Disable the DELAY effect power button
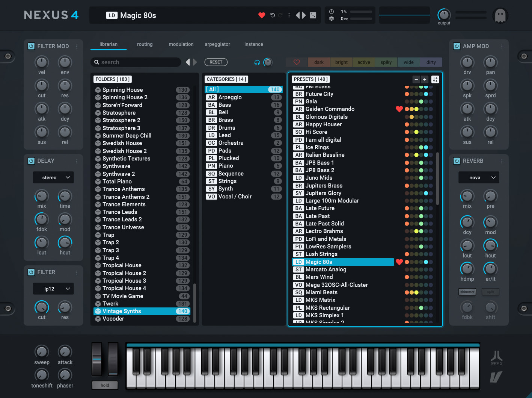This screenshot has width=532, height=398. 31,161
